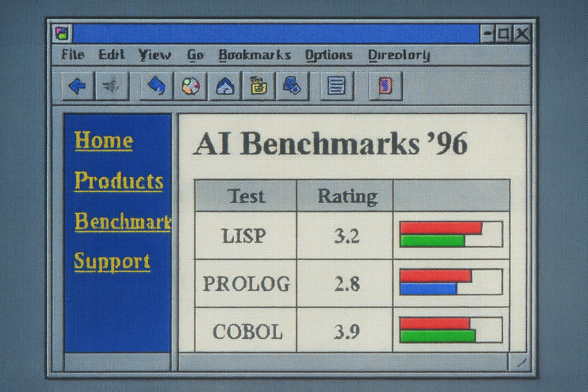Screen dimensions: 588x392
Task: Click the Images palette icon
Action: tap(190, 86)
